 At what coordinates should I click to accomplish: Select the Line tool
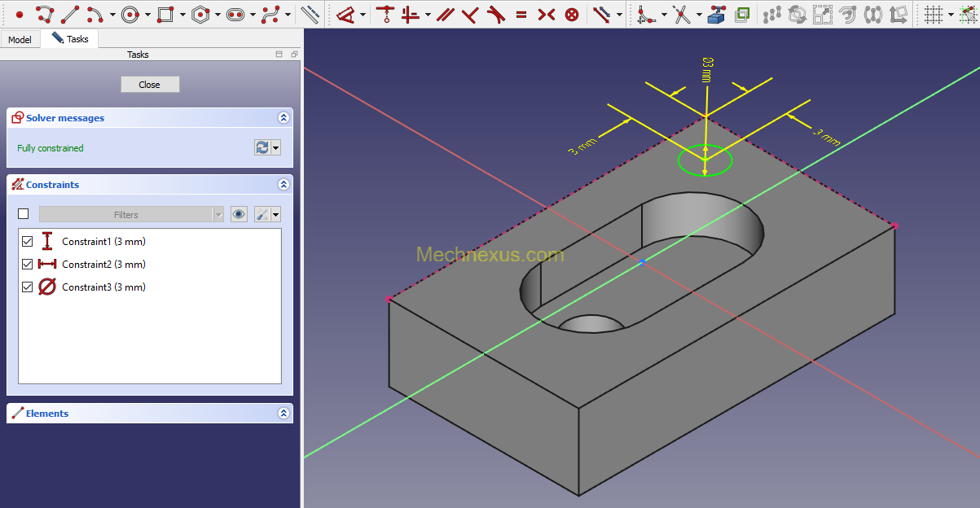[70, 14]
